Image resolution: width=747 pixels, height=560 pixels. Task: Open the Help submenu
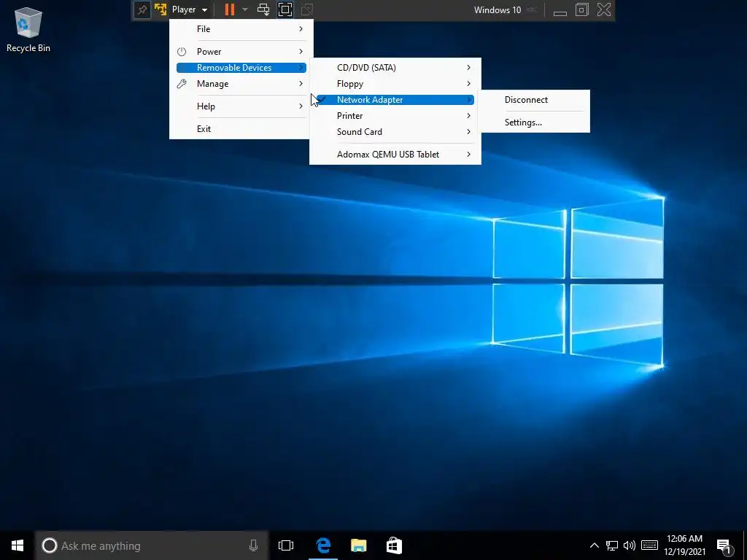pyautogui.click(x=241, y=106)
